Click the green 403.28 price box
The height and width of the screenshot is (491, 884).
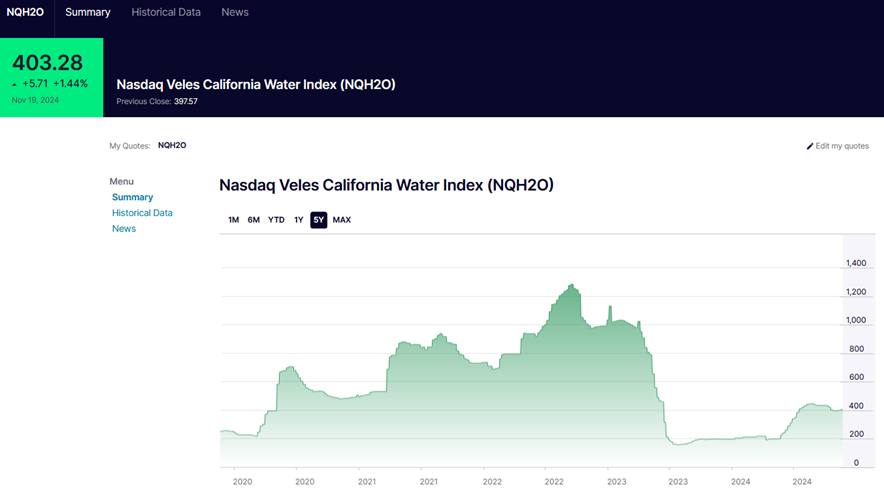point(51,77)
